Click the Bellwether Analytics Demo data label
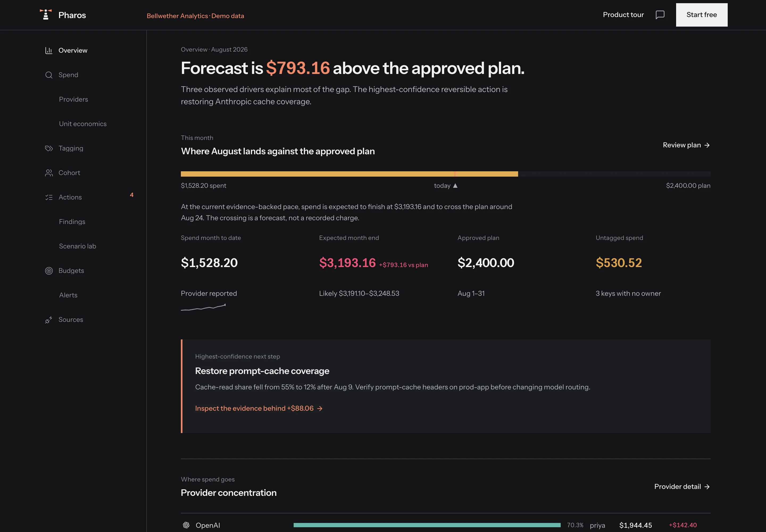Screen dimensions: 766x532 [195, 16]
